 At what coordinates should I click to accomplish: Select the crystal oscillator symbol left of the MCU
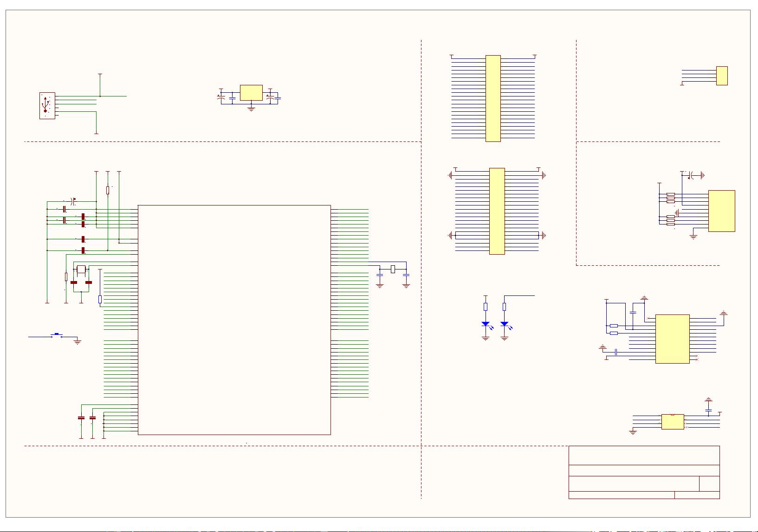pyautogui.click(x=81, y=269)
